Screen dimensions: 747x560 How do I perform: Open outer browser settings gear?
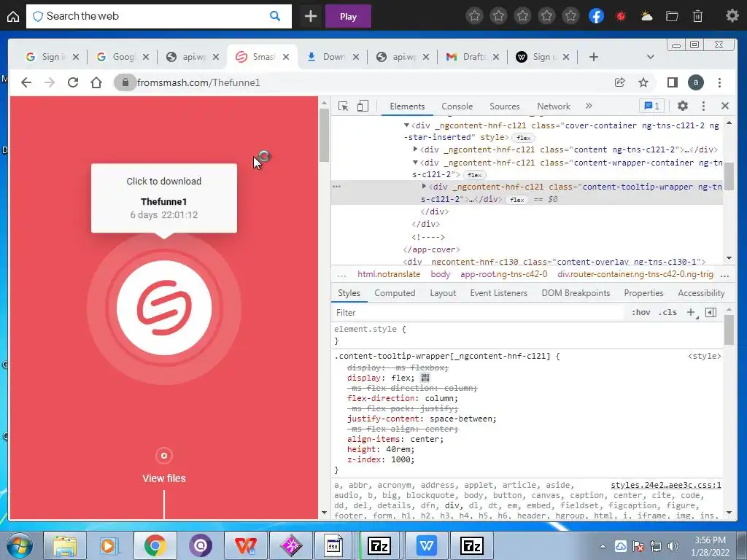pyautogui.click(x=732, y=16)
